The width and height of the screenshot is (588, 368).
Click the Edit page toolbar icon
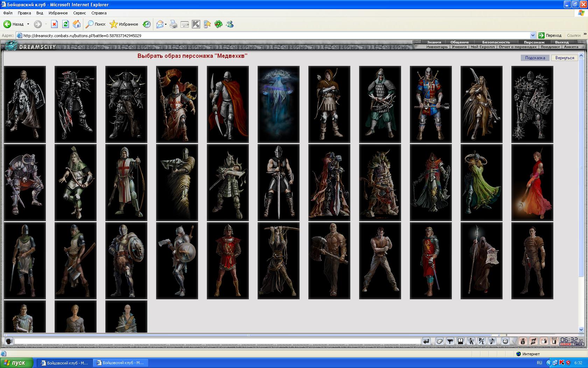pos(184,24)
